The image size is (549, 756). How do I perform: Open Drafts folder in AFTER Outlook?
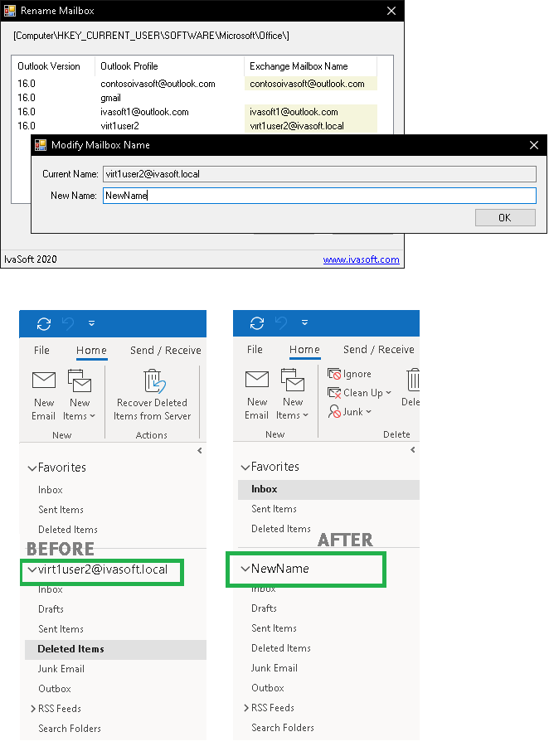point(264,608)
